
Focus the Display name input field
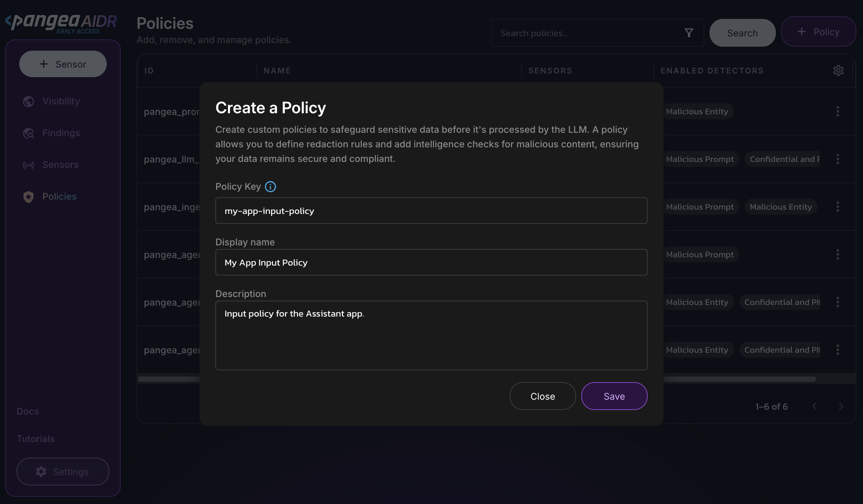(431, 263)
